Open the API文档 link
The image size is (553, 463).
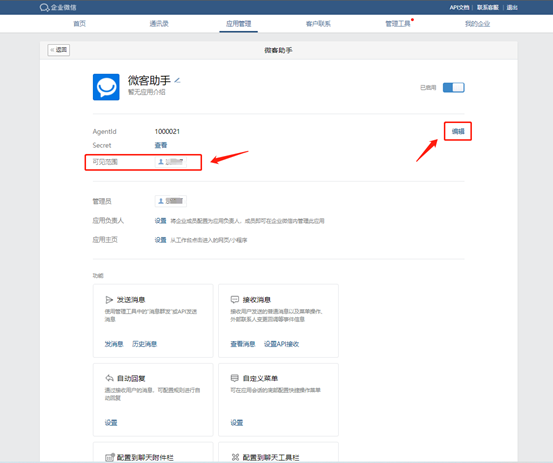pos(459,7)
